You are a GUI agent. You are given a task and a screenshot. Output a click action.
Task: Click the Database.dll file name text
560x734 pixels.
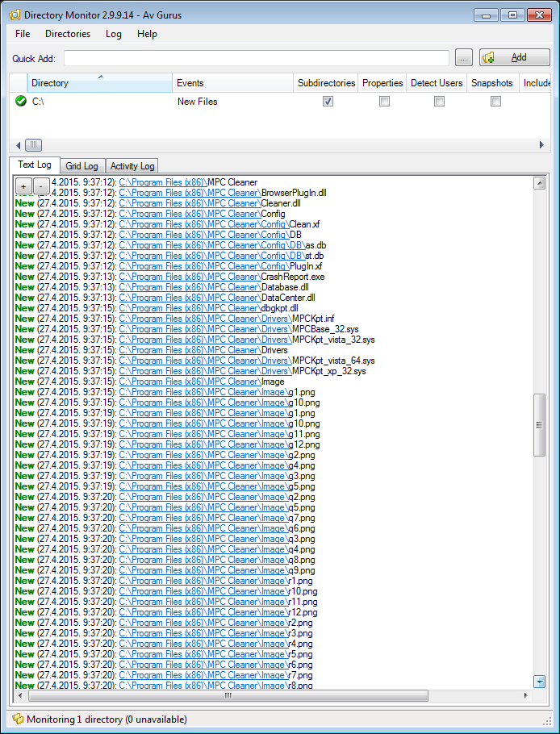[x=285, y=287]
